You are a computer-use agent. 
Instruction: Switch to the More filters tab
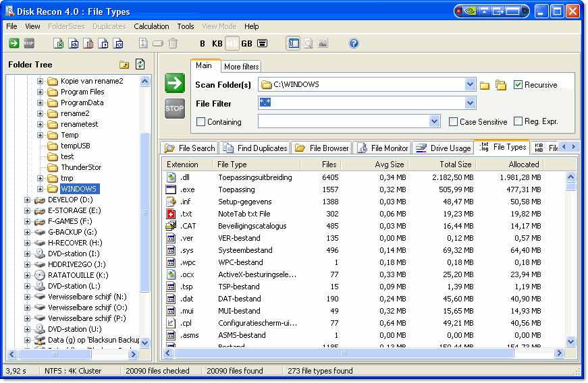[x=241, y=67]
